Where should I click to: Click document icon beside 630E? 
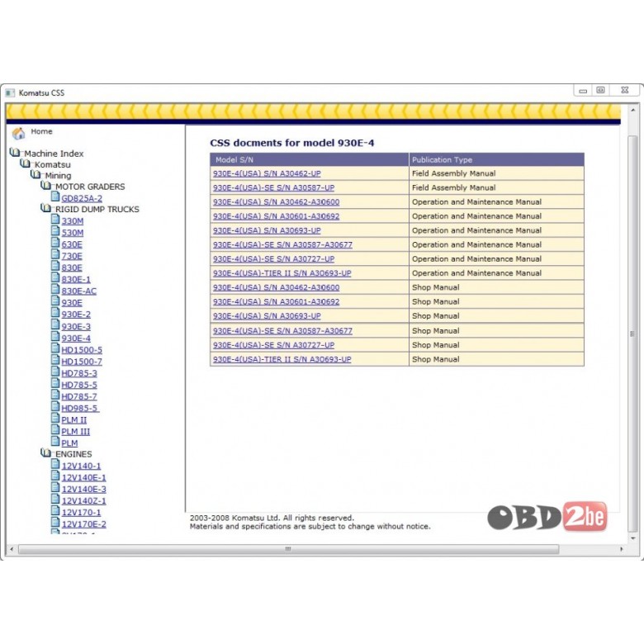pyautogui.click(x=55, y=242)
